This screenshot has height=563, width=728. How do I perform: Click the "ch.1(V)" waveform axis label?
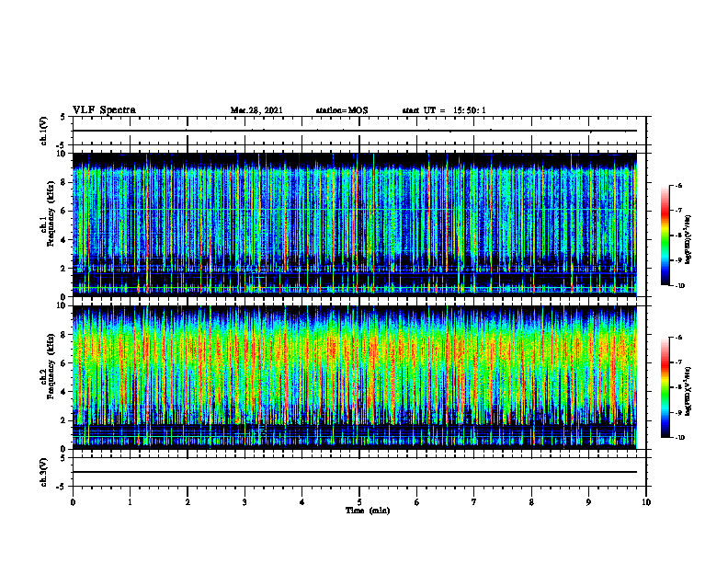(x=43, y=131)
